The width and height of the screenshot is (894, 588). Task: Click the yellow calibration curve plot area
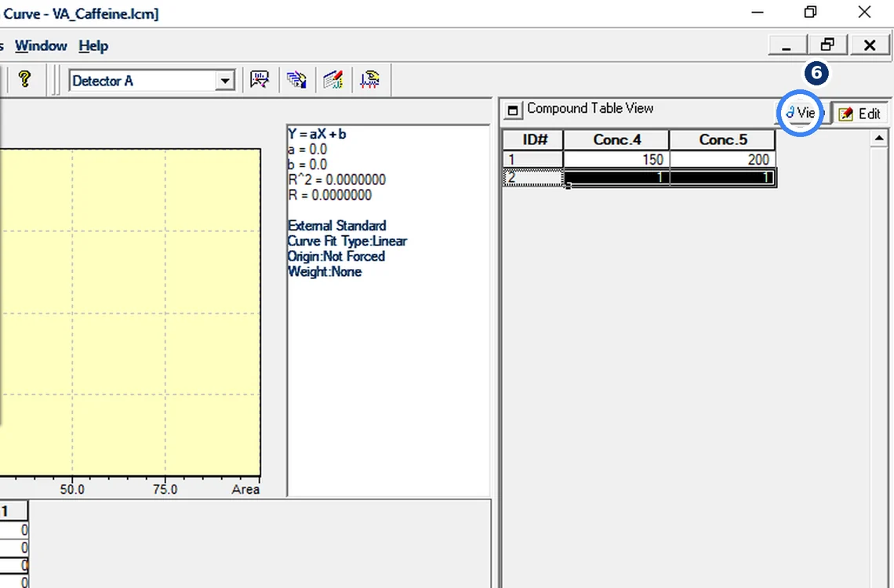click(x=130, y=312)
